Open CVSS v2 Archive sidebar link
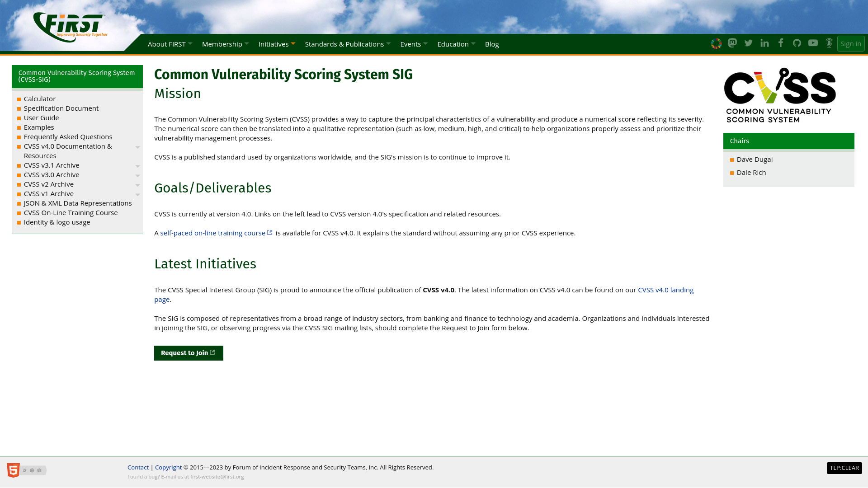Image resolution: width=868 pixels, height=488 pixels. pyautogui.click(x=49, y=184)
